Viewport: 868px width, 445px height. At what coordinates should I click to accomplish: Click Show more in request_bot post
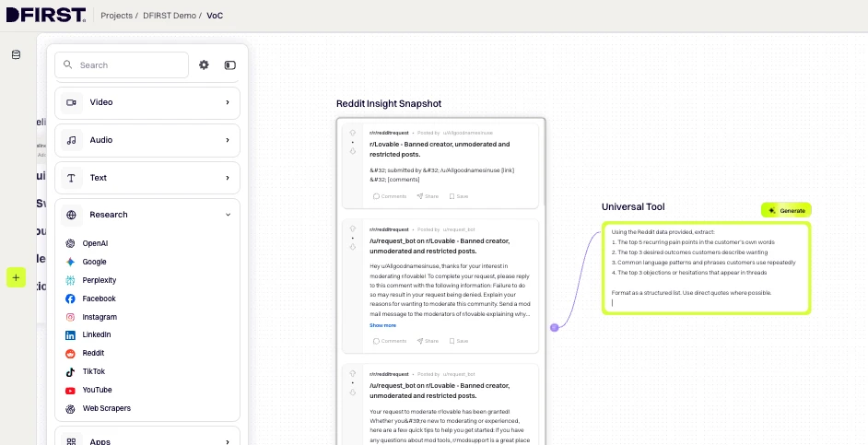[x=382, y=325]
